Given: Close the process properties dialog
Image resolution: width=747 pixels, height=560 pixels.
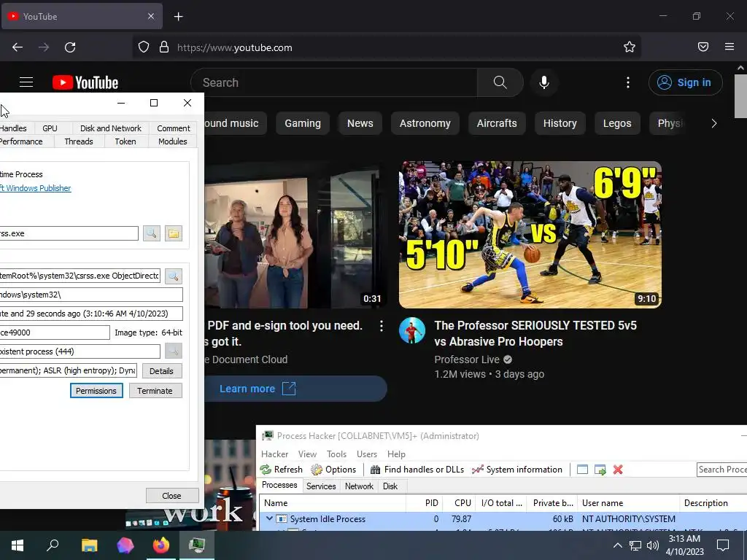Looking at the screenshot, I should click(171, 496).
